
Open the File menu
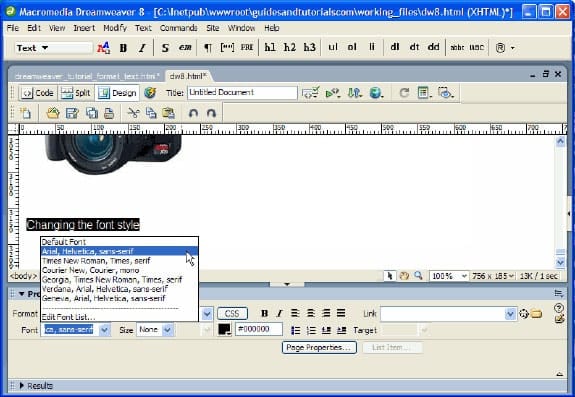[x=13, y=28]
